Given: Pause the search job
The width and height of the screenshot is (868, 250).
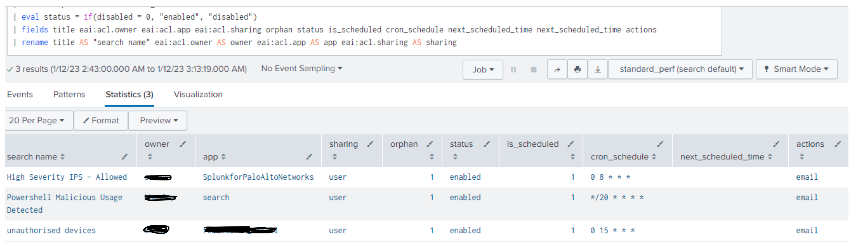Looking at the screenshot, I should (513, 70).
